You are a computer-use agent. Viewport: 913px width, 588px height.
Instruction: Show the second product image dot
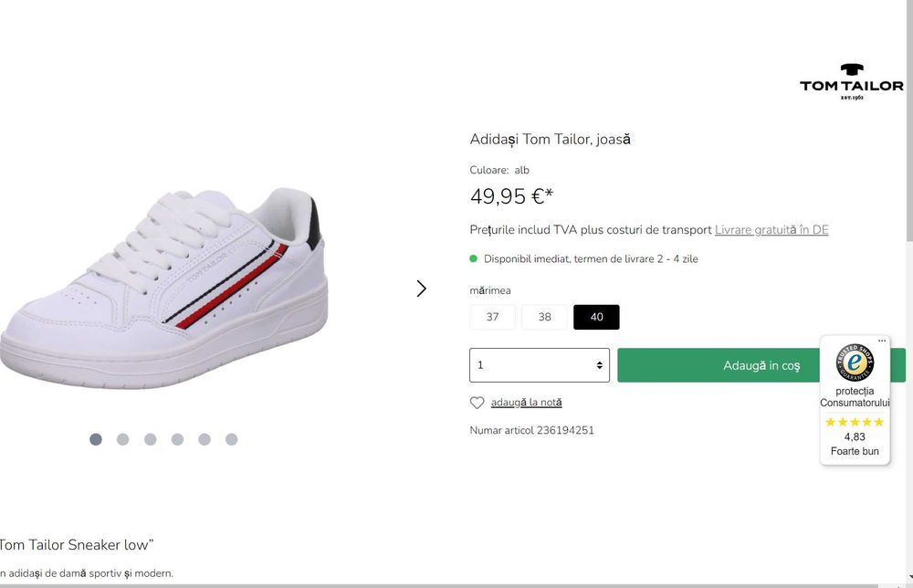(123, 439)
